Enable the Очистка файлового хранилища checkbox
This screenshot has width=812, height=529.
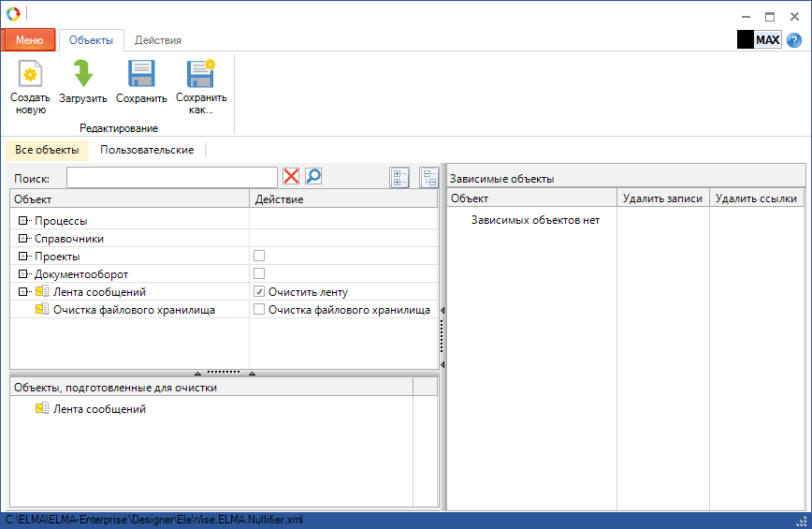click(x=259, y=310)
